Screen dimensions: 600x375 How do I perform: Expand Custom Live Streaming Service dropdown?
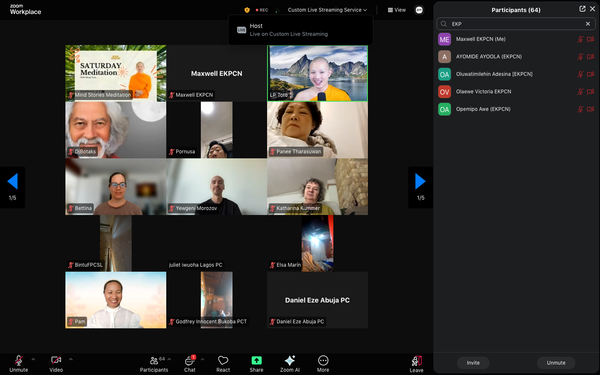coord(327,10)
